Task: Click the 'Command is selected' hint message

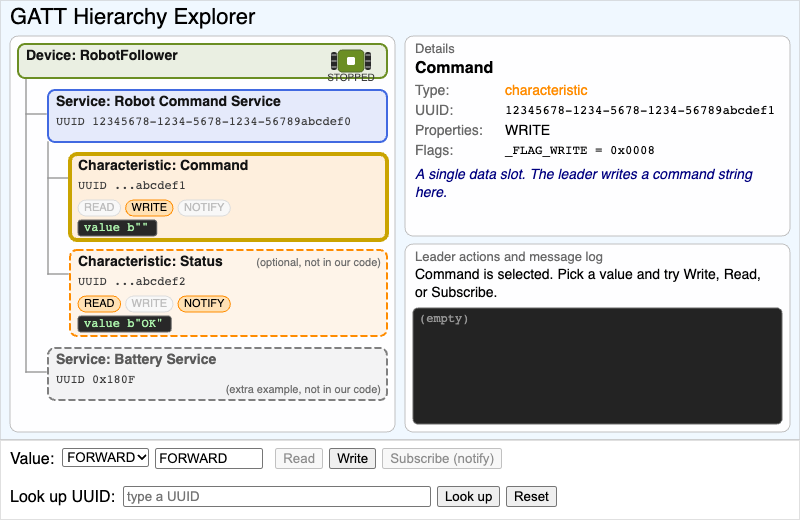Action: (x=588, y=283)
